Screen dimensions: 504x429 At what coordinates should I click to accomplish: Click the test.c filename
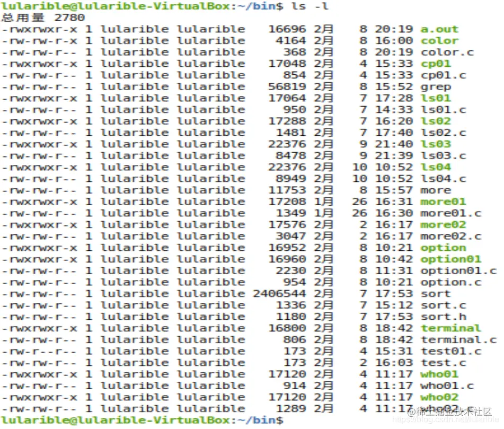(x=443, y=363)
